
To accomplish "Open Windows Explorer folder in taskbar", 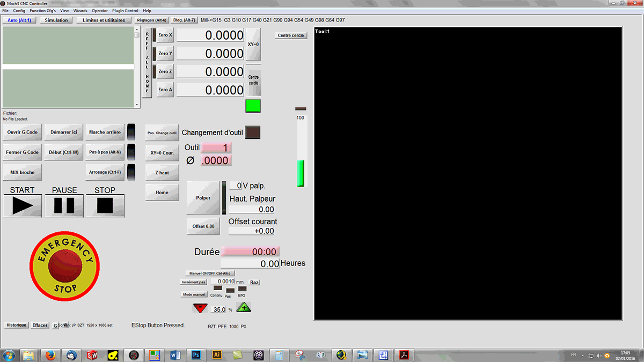I will (x=29, y=355).
